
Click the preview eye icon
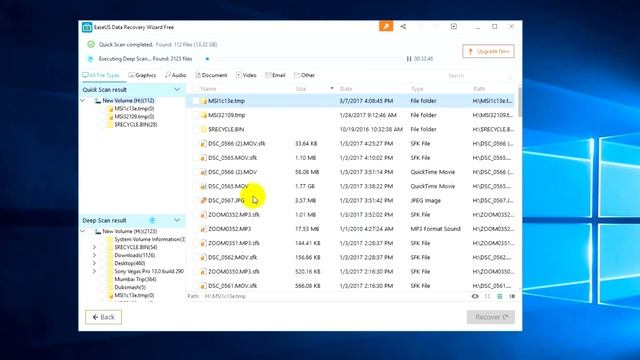pyautogui.click(x=475, y=296)
